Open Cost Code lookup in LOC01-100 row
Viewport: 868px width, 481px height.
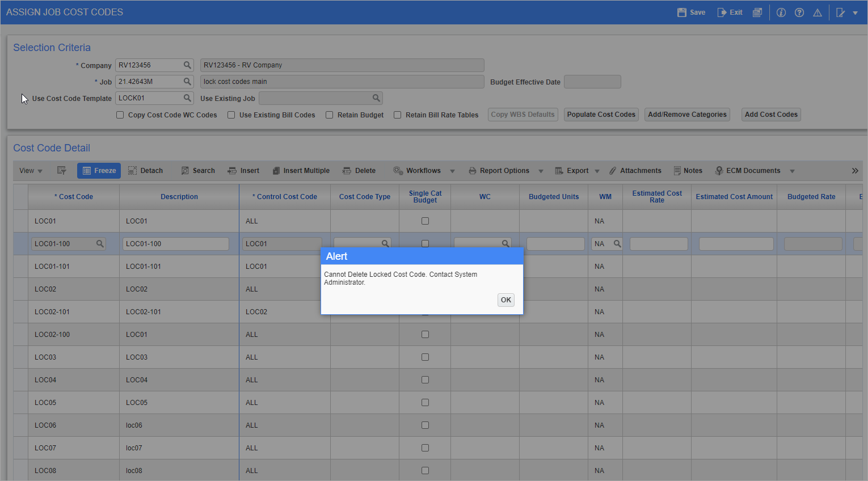pyautogui.click(x=100, y=244)
